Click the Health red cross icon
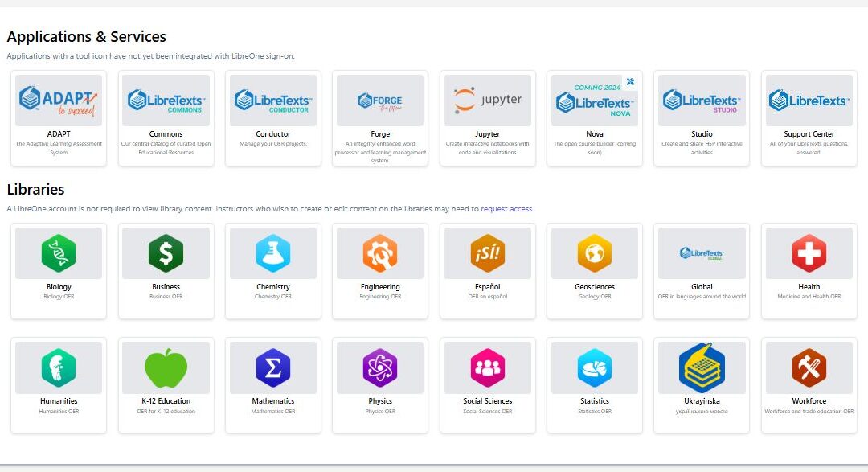 point(809,253)
